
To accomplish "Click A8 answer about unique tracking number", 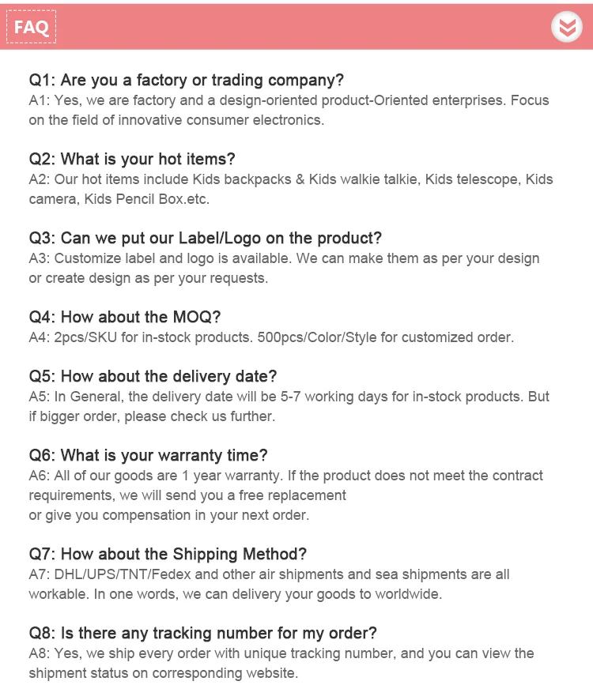I will pos(281,663).
